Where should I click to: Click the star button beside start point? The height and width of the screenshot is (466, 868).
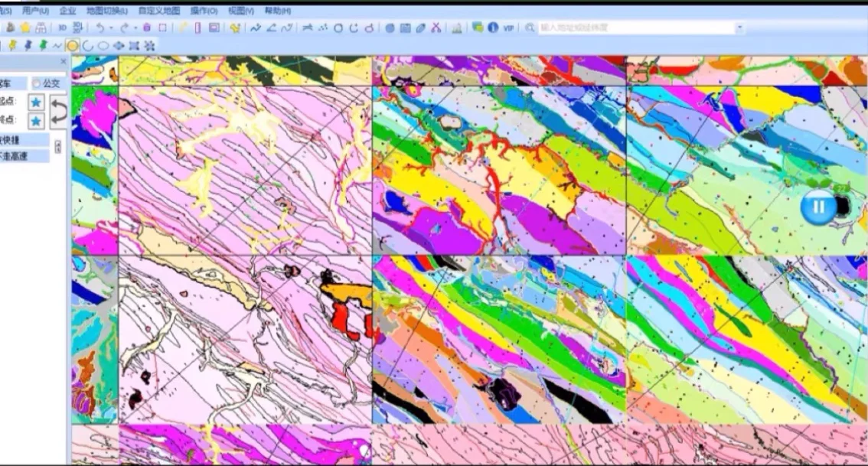point(36,102)
